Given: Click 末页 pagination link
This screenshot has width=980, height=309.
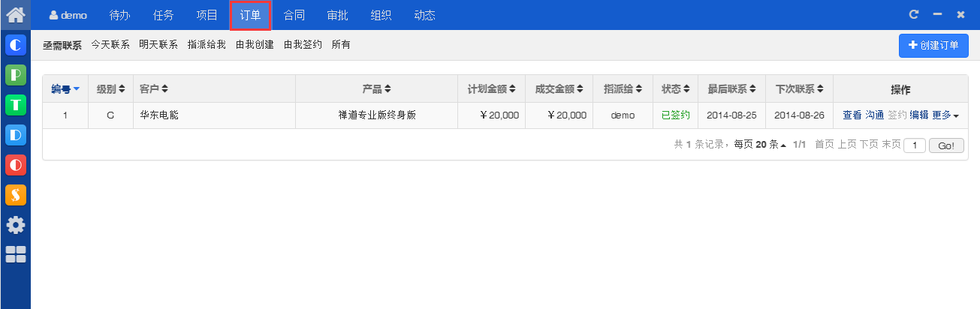Looking at the screenshot, I should (x=891, y=145).
